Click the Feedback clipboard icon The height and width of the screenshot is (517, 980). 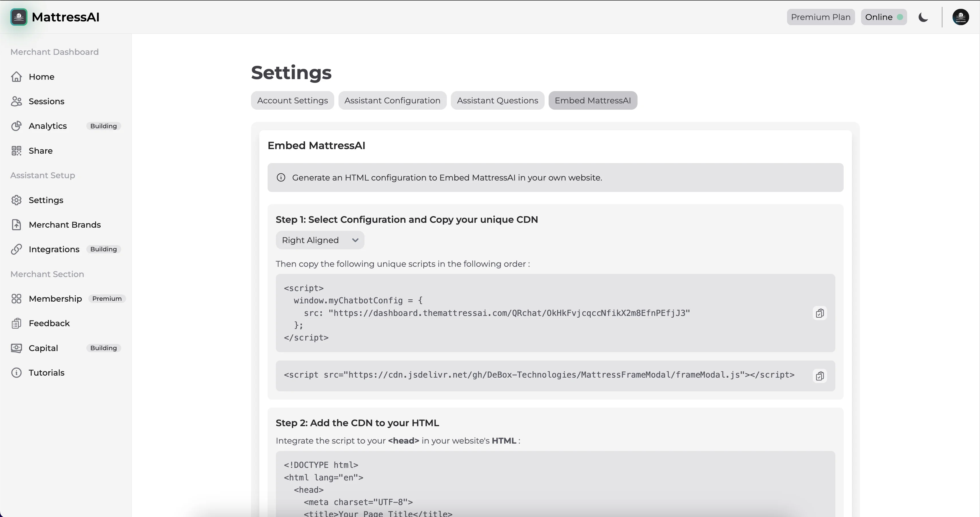pos(16,324)
